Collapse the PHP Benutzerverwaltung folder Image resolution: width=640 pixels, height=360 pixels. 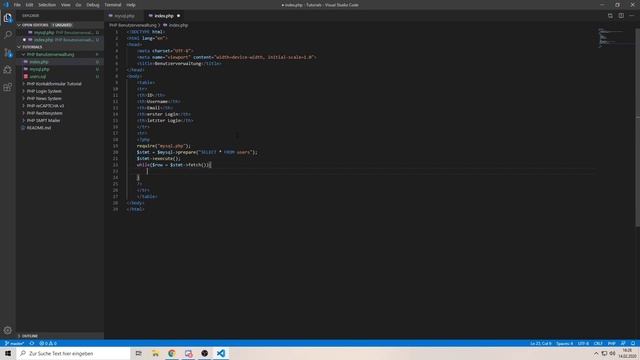point(60,54)
